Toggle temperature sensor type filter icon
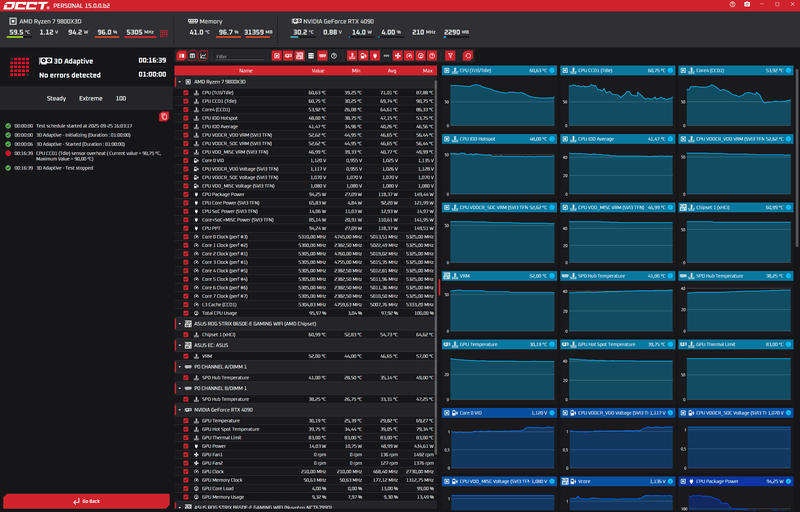The height and width of the screenshot is (512, 800). coord(352,56)
